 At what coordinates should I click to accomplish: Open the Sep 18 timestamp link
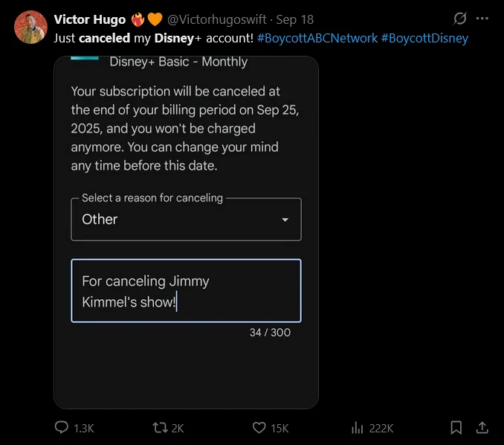click(294, 19)
